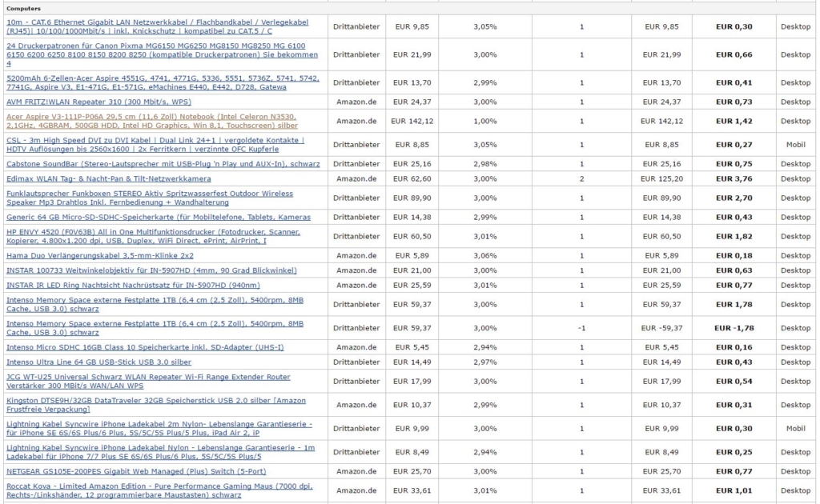Select the 1,00% rate in the Acer Aspire row
This screenshot has height=504, width=820.
(484, 121)
